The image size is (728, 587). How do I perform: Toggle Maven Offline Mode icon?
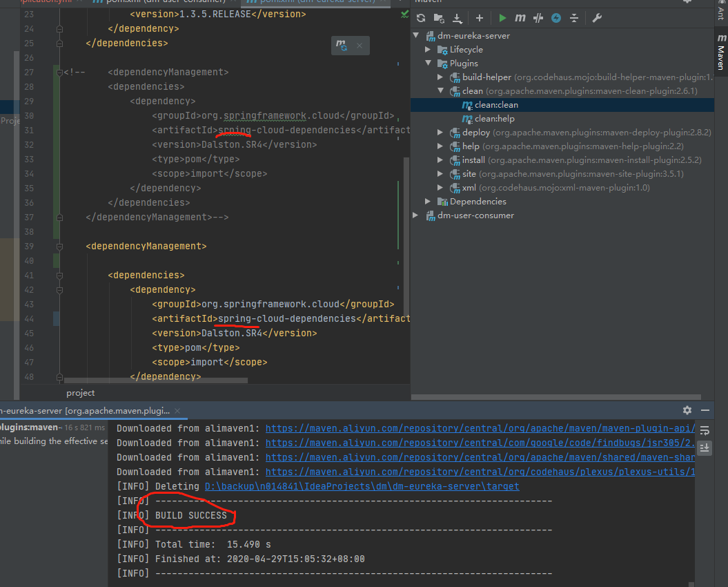[538, 18]
